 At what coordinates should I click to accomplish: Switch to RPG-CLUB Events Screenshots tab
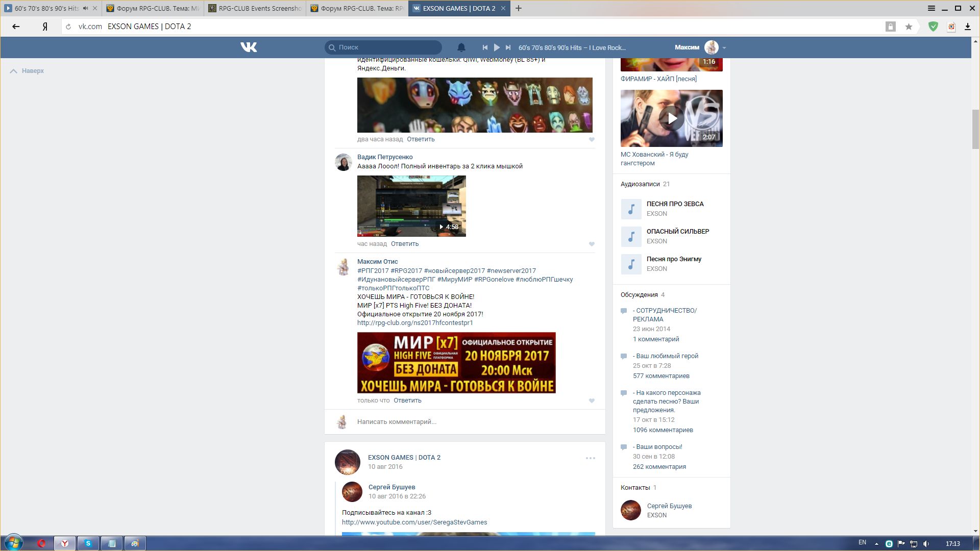tap(255, 8)
